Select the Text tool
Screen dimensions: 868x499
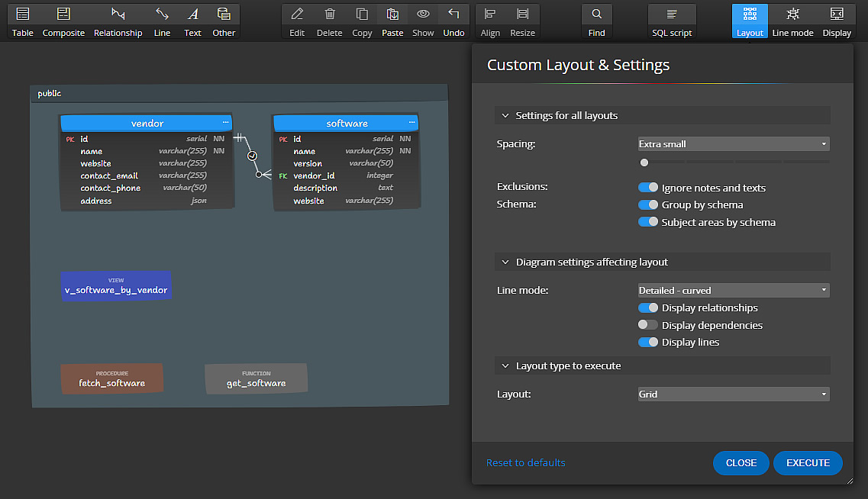pos(192,21)
